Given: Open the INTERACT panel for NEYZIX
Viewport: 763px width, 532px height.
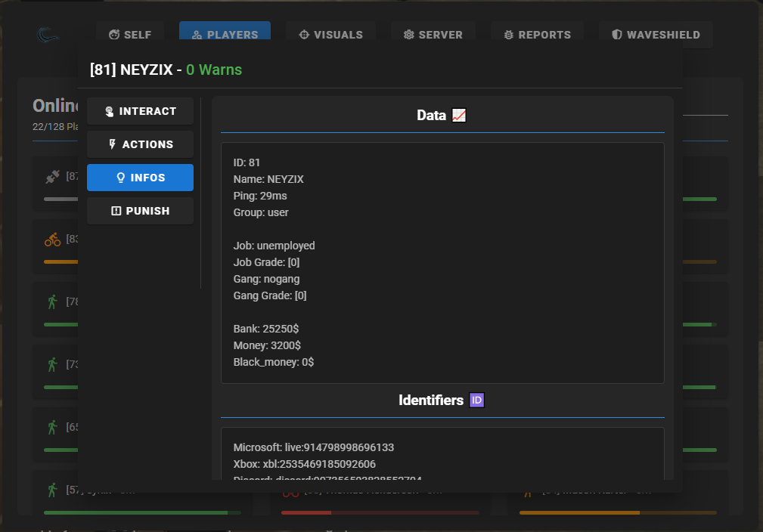Looking at the screenshot, I should click(139, 111).
